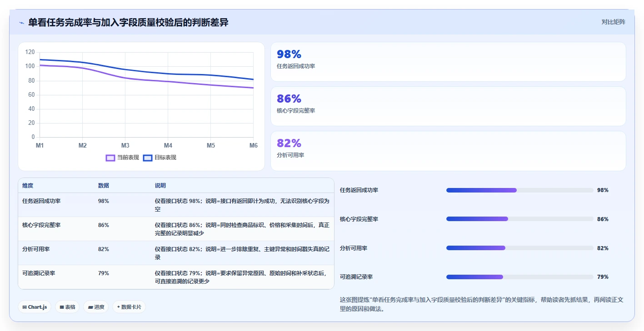Click the M3 axis label on chart
Image resolution: width=644 pixels, height=331 pixels.
[125, 145]
